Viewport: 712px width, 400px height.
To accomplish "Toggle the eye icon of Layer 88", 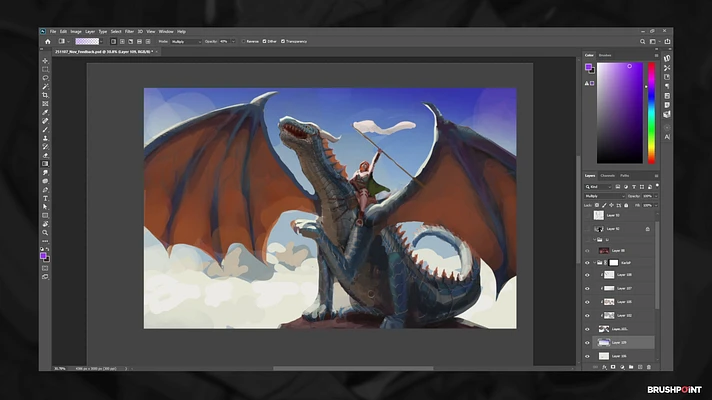I will click(x=587, y=251).
